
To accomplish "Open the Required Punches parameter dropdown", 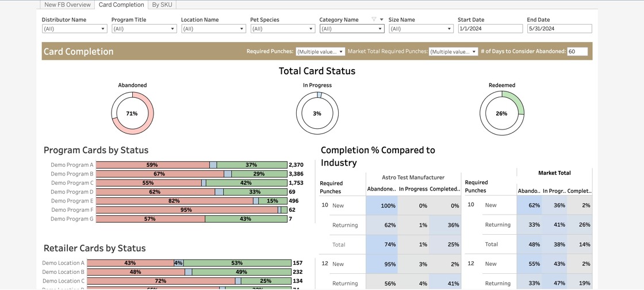I will [x=320, y=52].
